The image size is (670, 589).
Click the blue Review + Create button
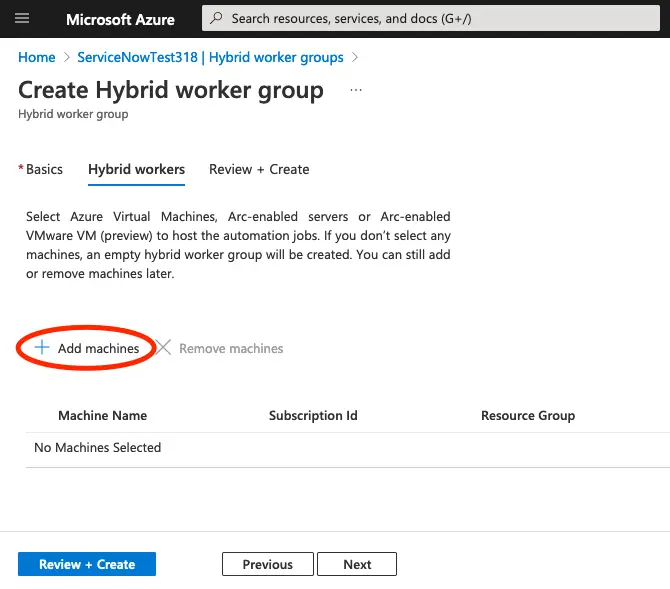tap(87, 564)
